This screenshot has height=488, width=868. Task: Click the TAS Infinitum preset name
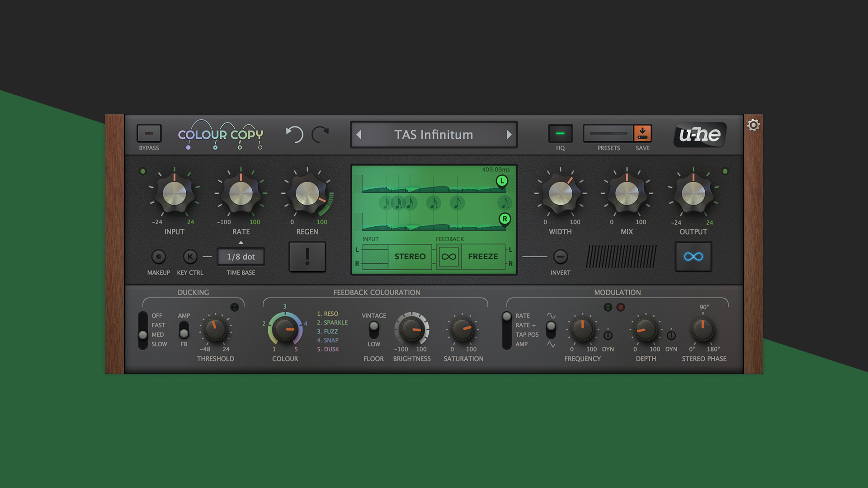434,135
